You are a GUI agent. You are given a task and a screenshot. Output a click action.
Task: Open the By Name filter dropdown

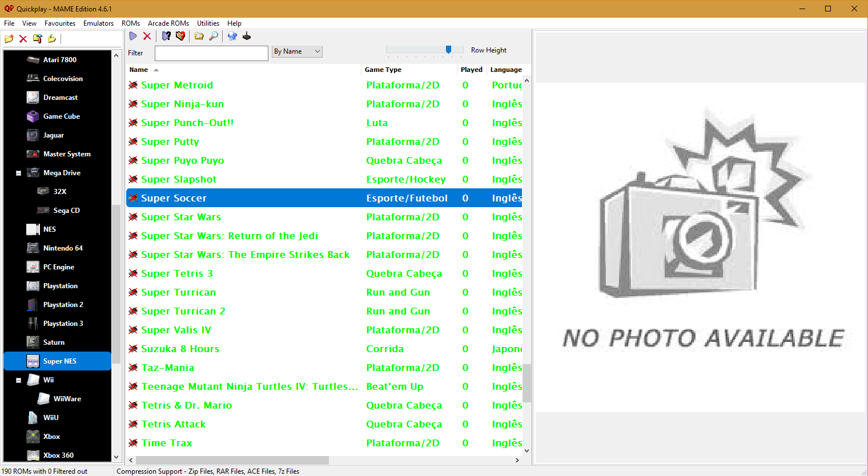coord(297,51)
